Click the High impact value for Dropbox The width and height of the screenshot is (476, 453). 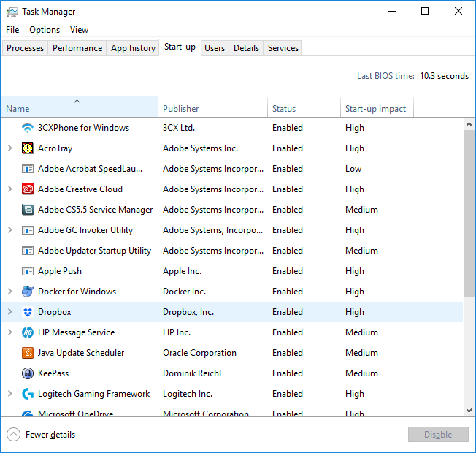pyautogui.click(x=355, y=312)
